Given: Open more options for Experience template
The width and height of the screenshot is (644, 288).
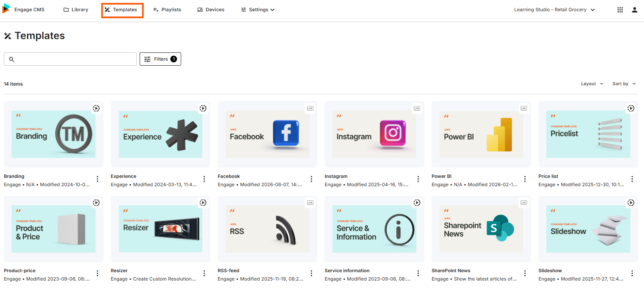Looking at the screenshot, I should [x=204, y=179].
